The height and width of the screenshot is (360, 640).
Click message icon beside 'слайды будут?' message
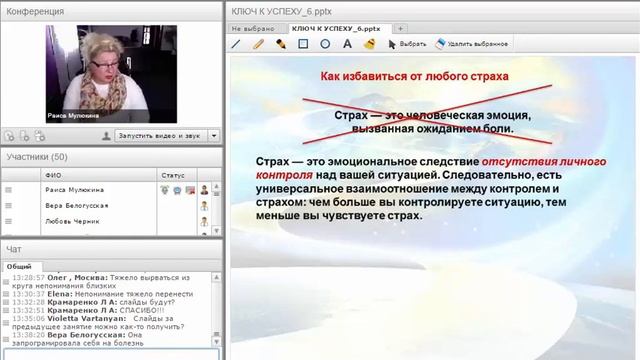coord(6,302)
